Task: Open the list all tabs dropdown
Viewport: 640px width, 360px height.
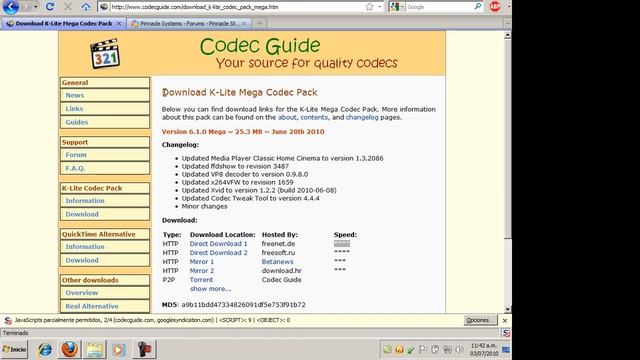Action: click(508, 24)
